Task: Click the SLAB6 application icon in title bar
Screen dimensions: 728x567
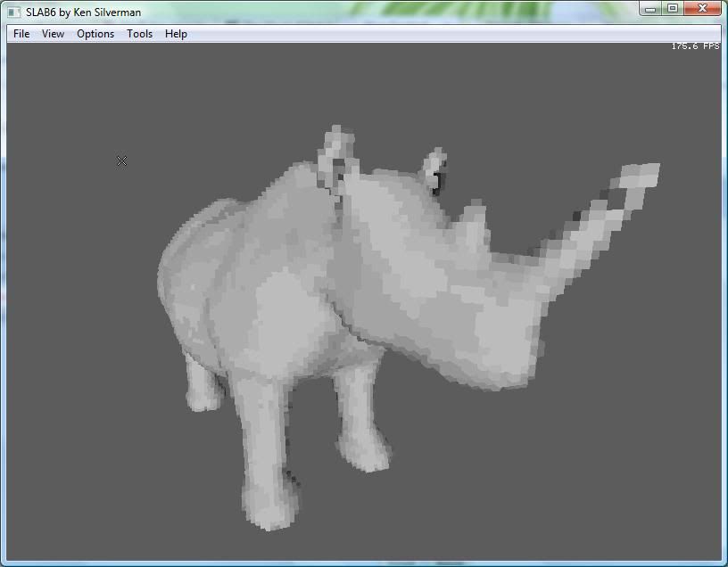Action: click(x=14, y=12)
